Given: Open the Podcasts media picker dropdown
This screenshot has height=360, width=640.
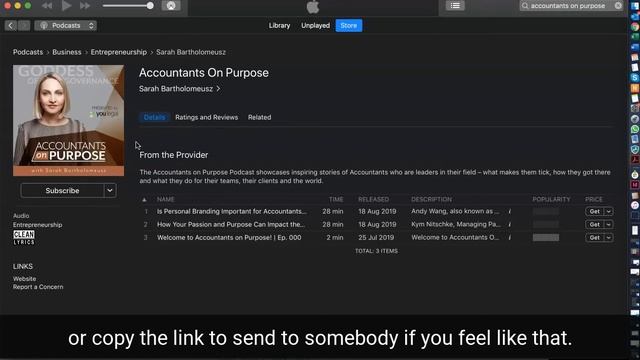Looking at the screenshot, I should pyautogui.click(x=66, y=26).
